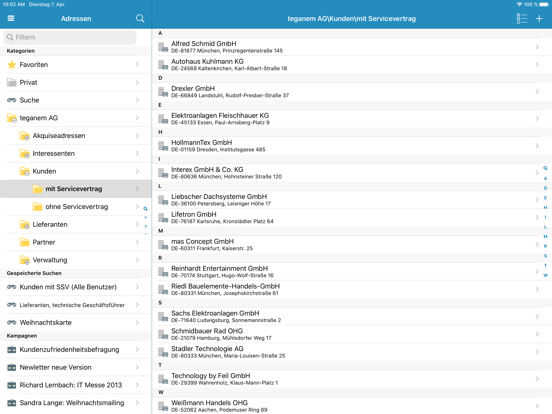This screenshot has height=414, width=552.
Task: Tap the Wi-Fi icon in status bar
Action: pos(519,4)
